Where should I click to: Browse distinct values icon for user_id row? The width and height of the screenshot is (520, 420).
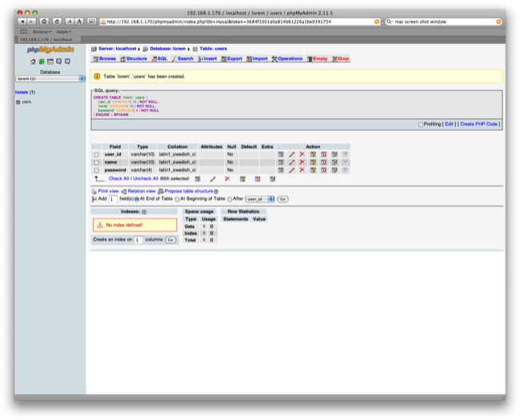click(x=281, y=154)
